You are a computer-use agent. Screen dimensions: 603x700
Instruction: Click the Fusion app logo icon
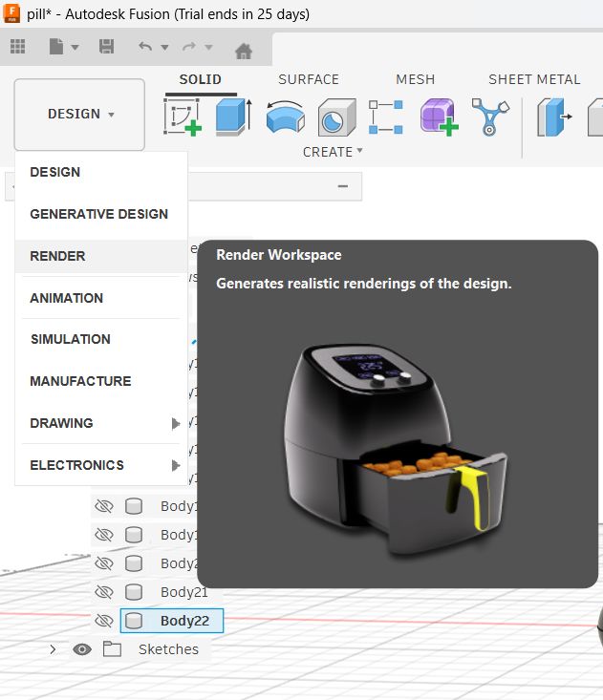(x=11, y=13)
